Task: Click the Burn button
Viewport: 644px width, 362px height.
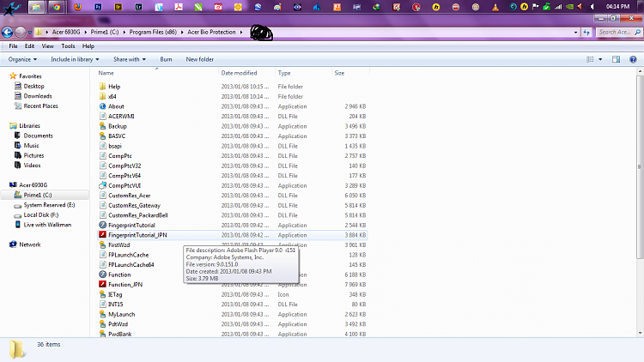Action: 166,59
